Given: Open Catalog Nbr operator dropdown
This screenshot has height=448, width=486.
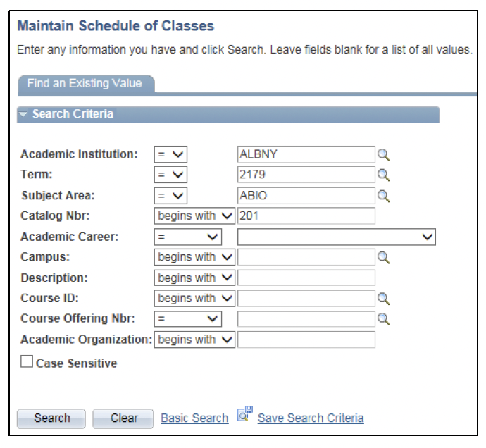Looking at the screenshot, I should 194,216.
